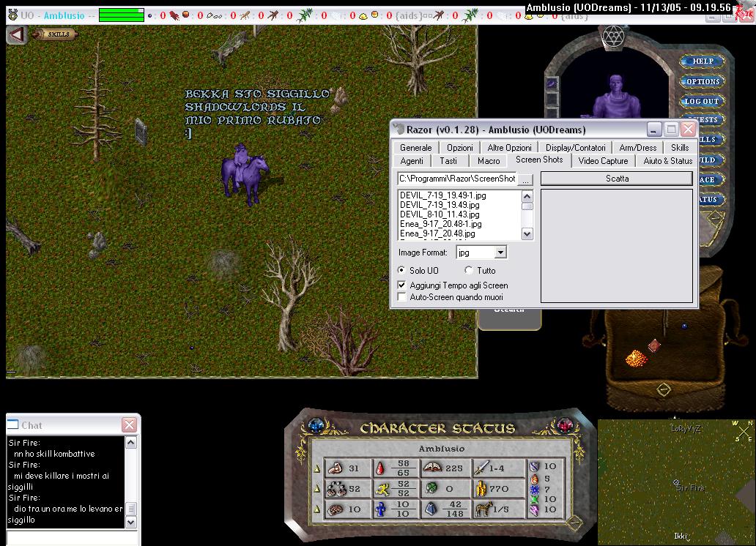756x546 pixels.
Task: Click the gravestone in the game field
Action: (x=141, y=131)
